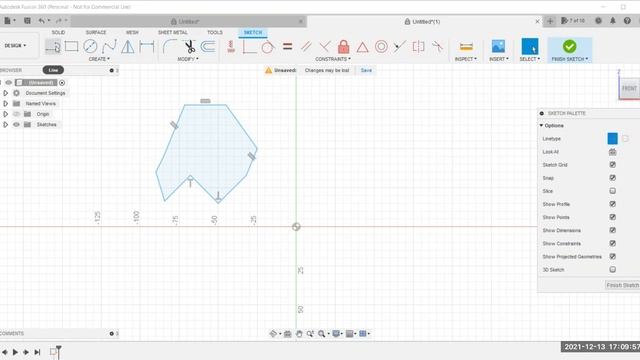640x360 pixels.
Task: Switch to the SURFACE tab
Action: tap(96, 32)
